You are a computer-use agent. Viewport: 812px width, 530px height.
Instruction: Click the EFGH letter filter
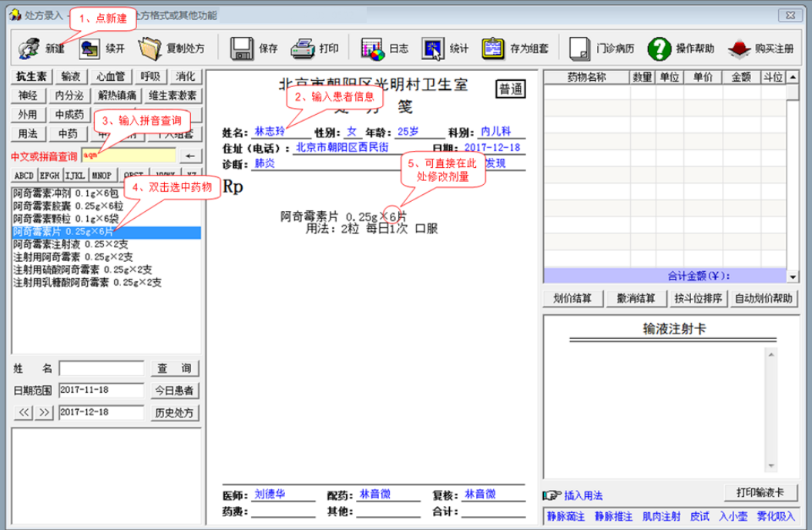50,176
